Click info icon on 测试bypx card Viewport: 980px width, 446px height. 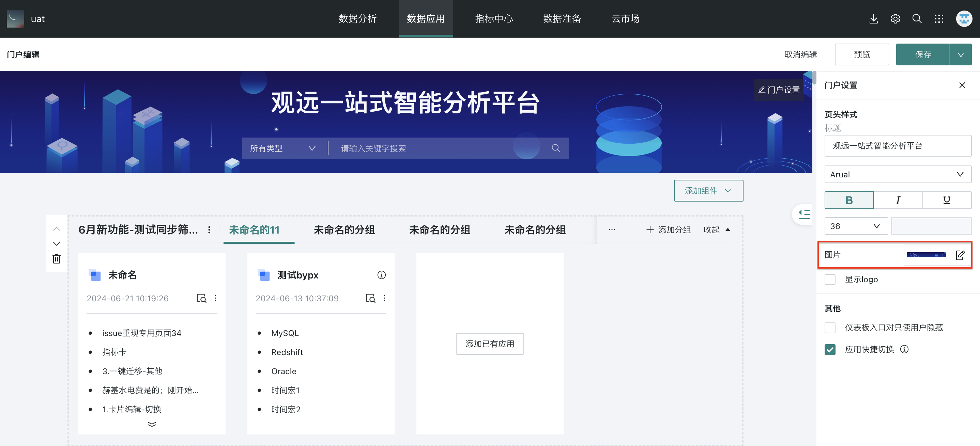(381, 275)
